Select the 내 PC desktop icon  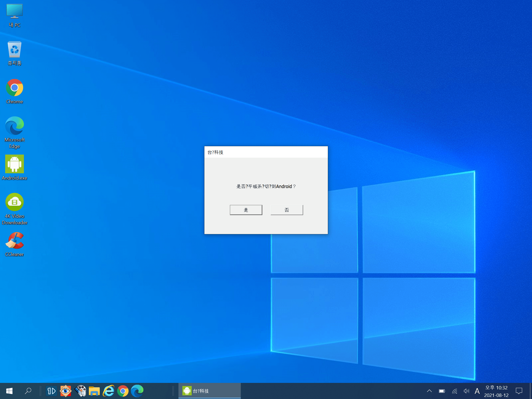tap(15, 16)
